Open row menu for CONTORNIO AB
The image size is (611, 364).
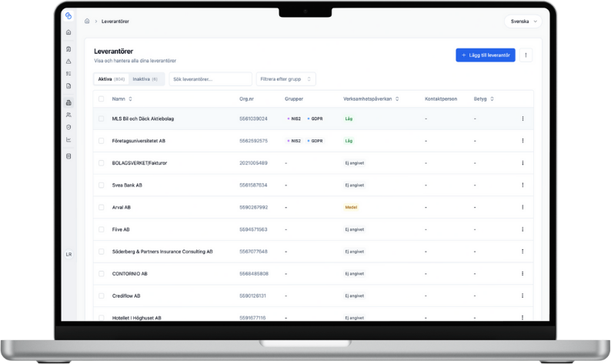point(523,274)
